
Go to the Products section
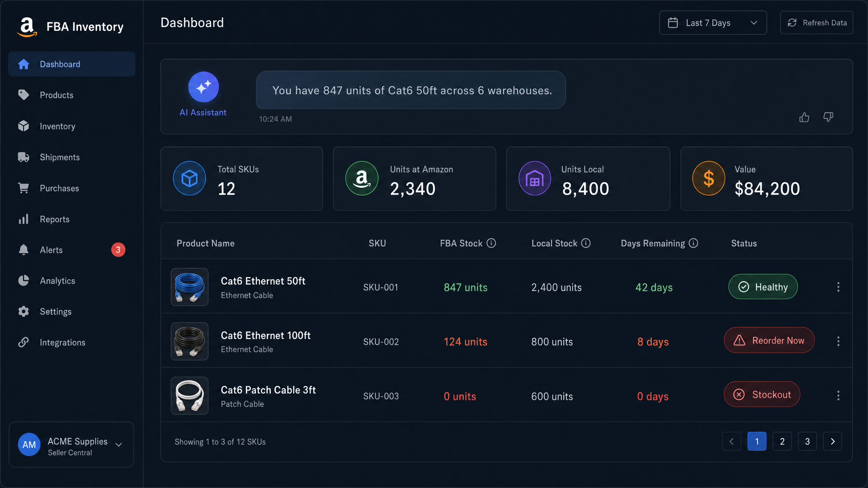click(x=72, y=95)
